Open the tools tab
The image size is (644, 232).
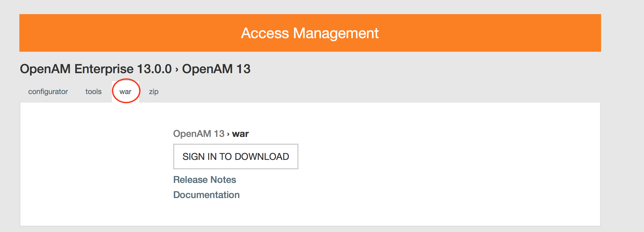click(x=93, y=91)
